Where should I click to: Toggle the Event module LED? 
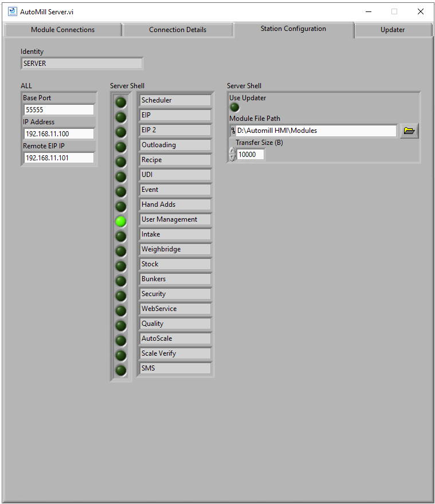click(x=121, y=192)
